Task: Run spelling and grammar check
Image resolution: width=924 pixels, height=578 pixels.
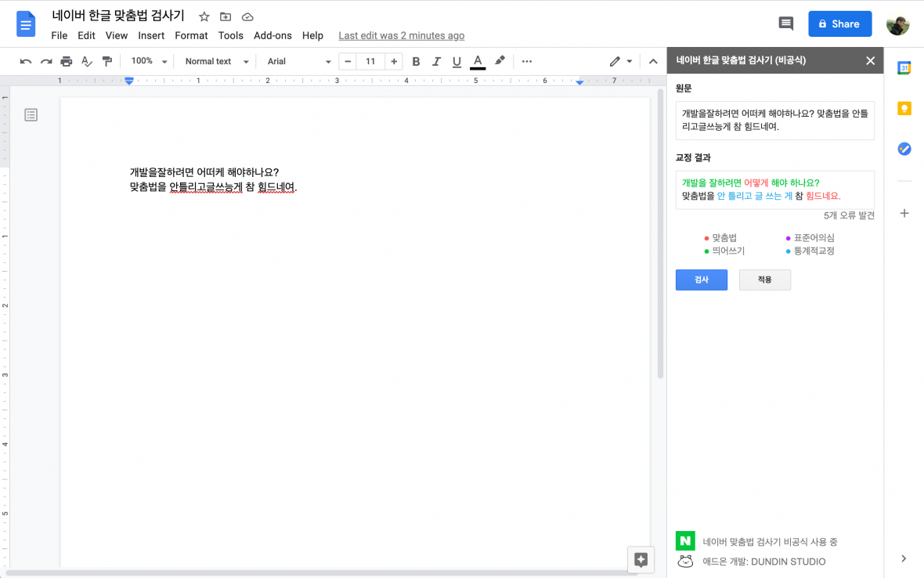Action: coord(87,61)
